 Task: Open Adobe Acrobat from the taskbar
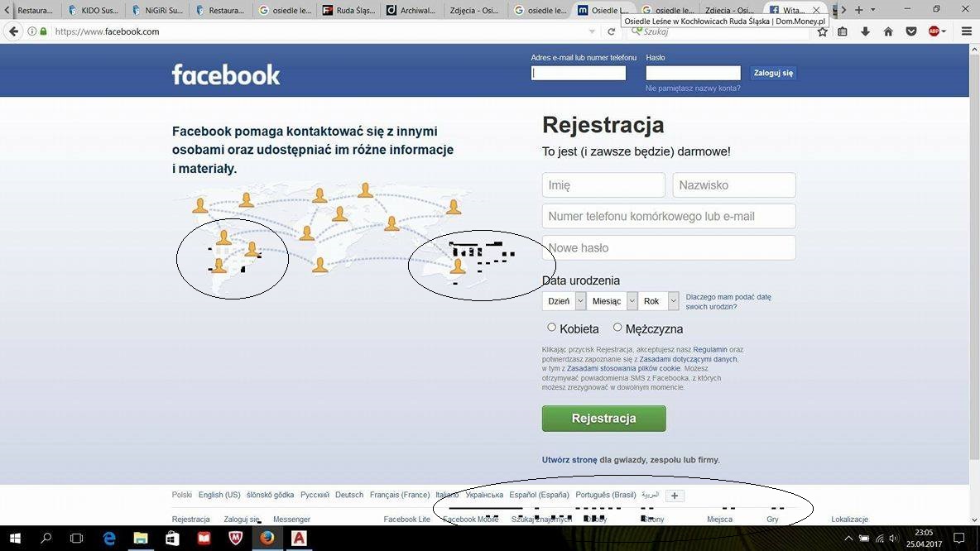coord(299,538)
